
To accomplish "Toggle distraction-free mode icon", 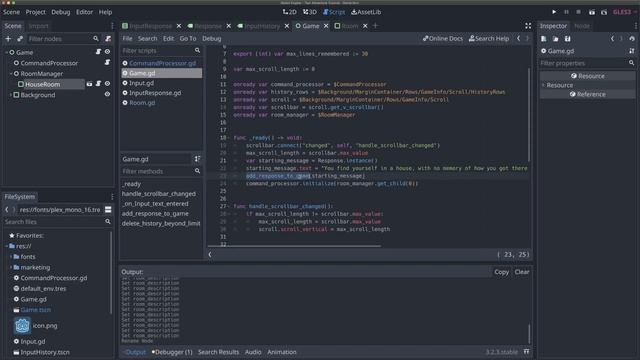I will (x=528, y=26).
